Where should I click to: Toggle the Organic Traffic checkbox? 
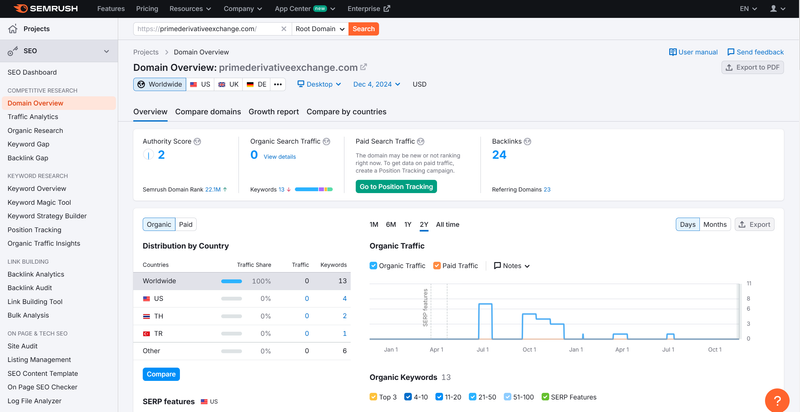(x=373, y=266)
